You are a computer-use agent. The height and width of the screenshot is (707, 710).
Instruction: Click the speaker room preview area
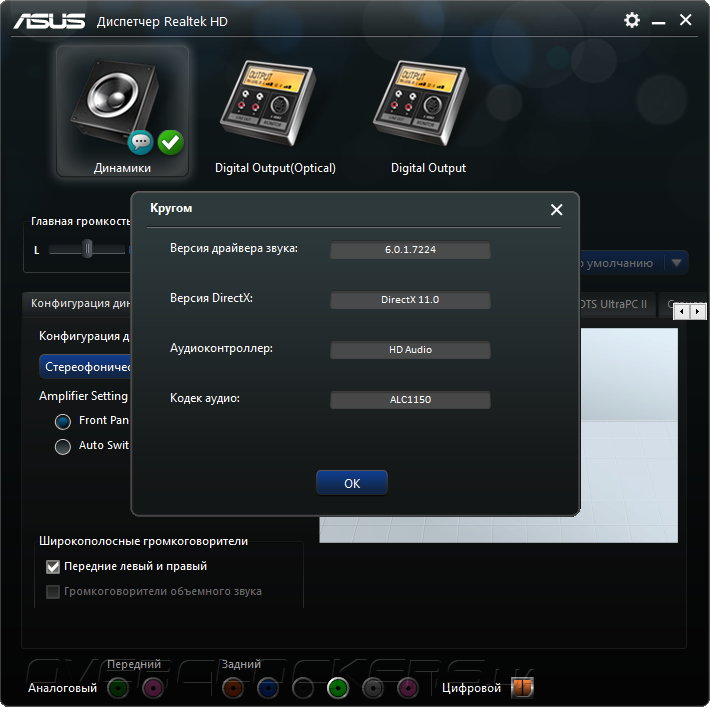[629, 435]
